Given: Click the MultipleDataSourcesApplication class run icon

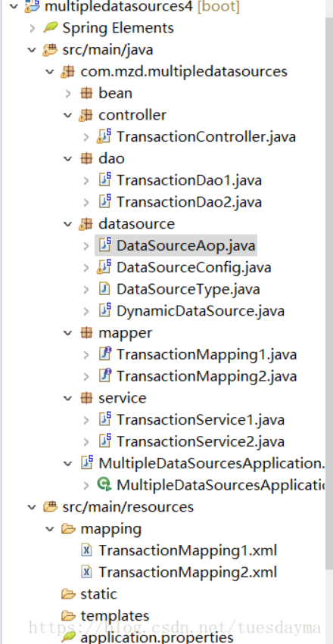Looking at the screenshot, I should click(x=104, y=485).
